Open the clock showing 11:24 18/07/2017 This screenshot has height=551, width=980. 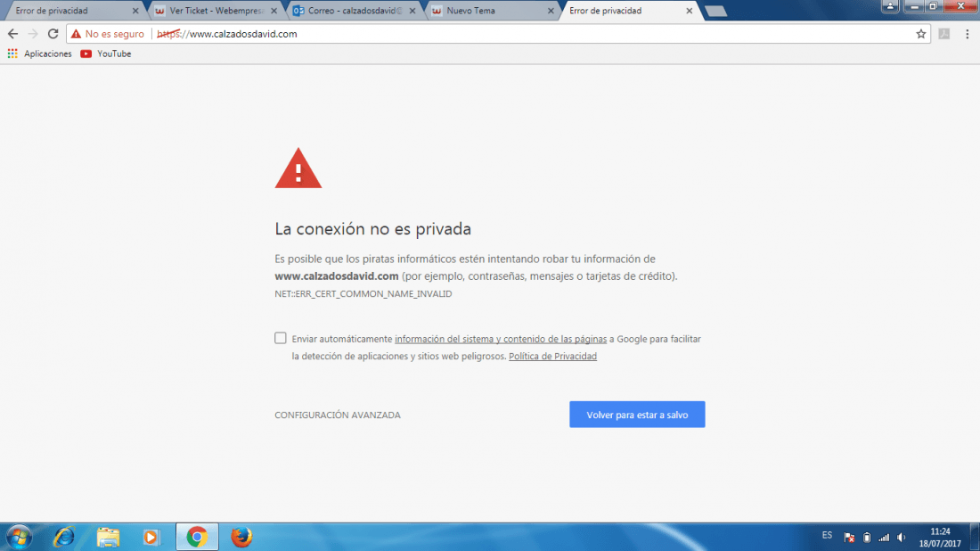[940, 538]
